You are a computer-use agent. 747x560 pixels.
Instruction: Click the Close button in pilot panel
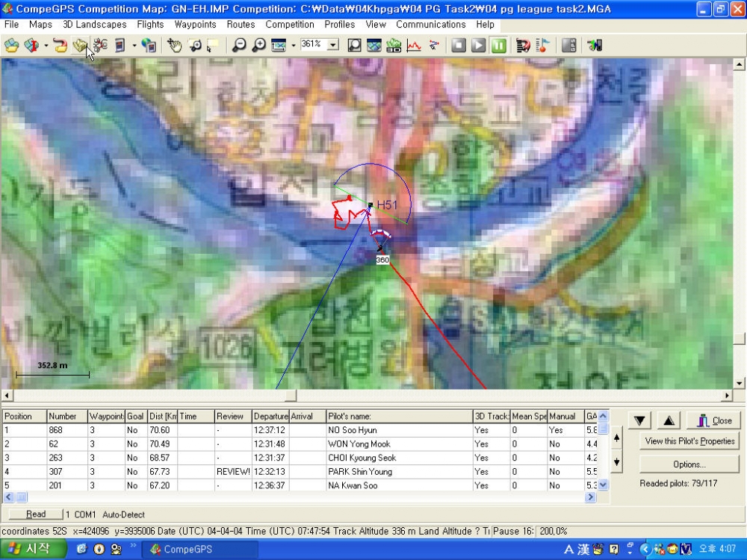coord(713,420)
